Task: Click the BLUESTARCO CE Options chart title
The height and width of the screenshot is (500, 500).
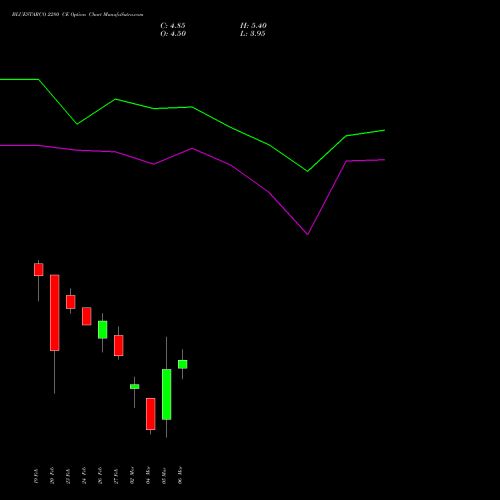Action: [x=77, y=15]
